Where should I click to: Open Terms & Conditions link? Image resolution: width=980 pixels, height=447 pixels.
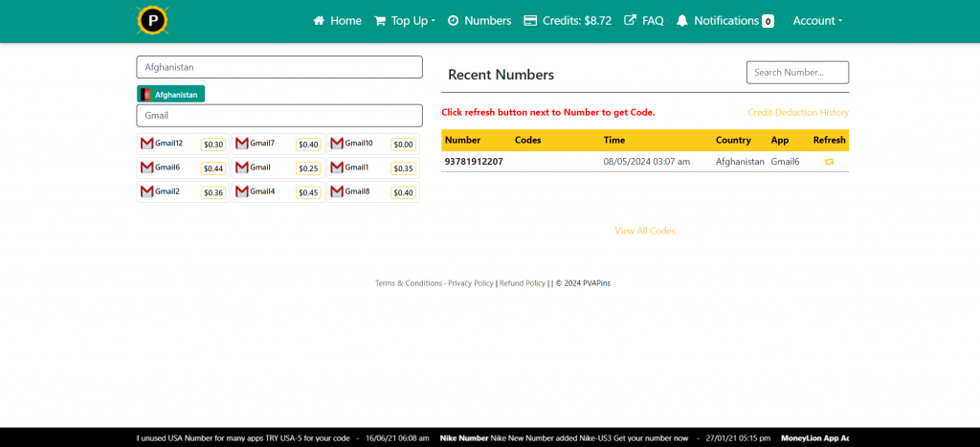click(x=409, y=283)
